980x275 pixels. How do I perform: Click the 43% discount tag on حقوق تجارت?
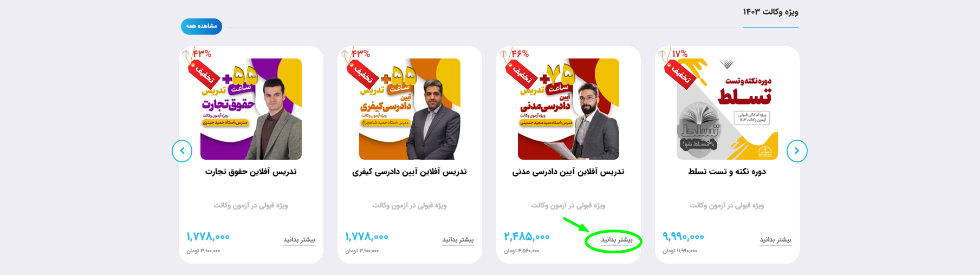pyautogui.click(x=200, y=67)
